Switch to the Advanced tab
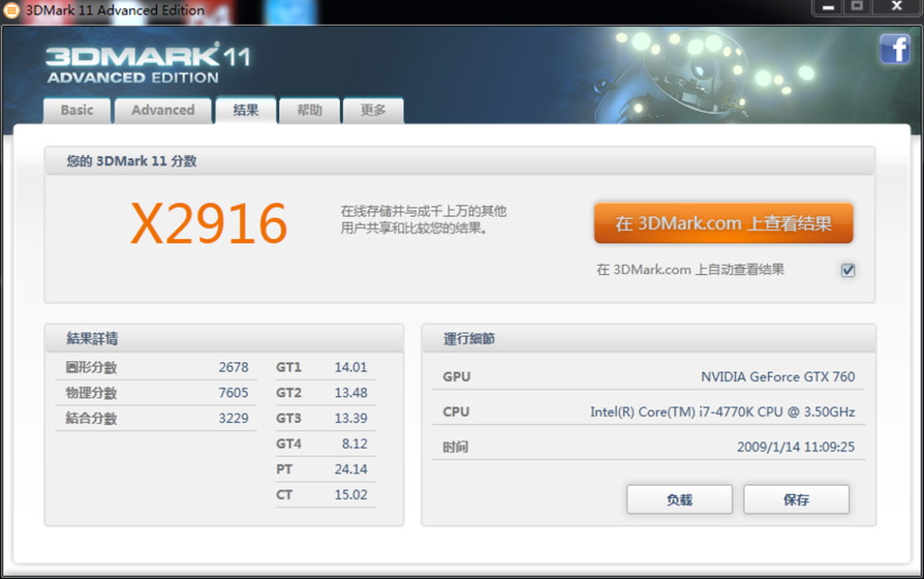 pyautogui.click(x=164, y=111)
